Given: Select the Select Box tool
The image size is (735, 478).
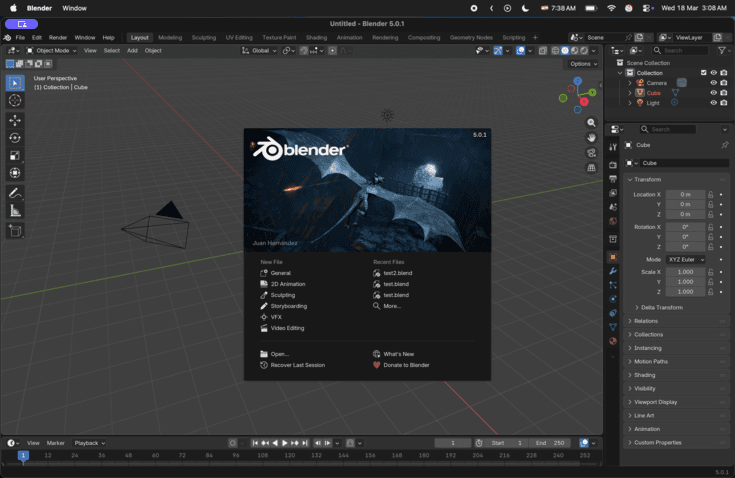Looking at the screenshot, I should (15, 83).
